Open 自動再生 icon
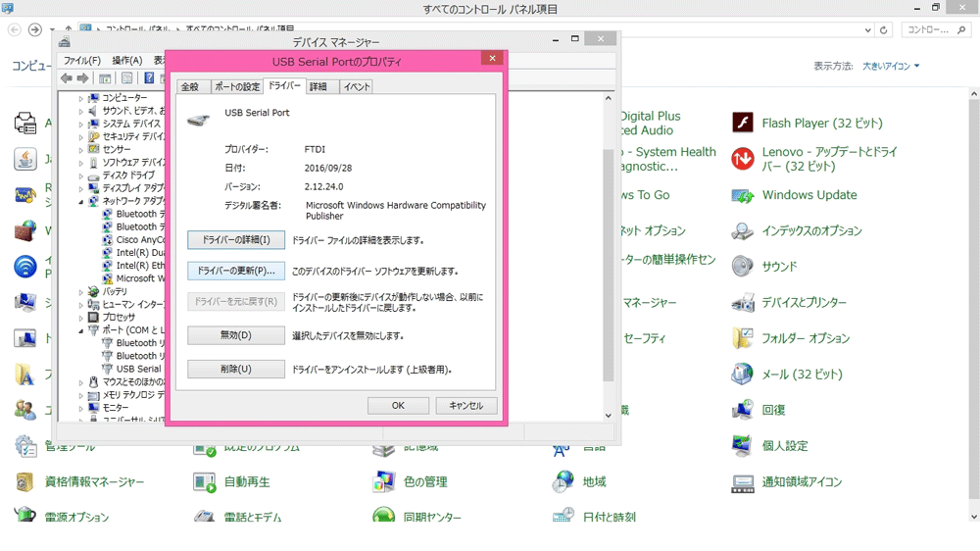This screenshot has height=551, width=980. [x=205, y=482]
